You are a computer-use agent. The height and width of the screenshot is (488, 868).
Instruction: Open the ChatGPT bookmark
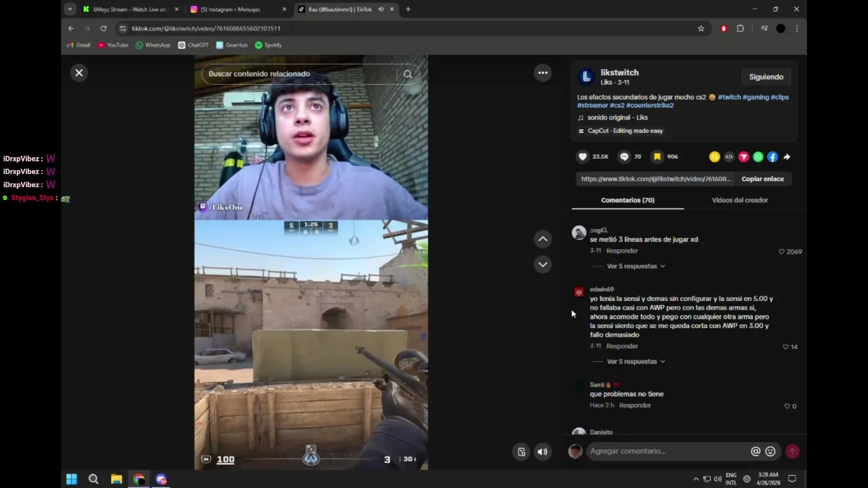[193, 45]
